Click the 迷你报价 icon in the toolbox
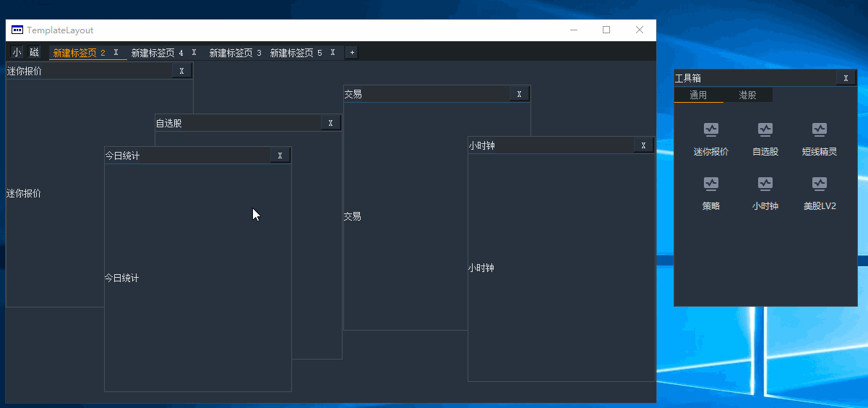 [711, 129]
